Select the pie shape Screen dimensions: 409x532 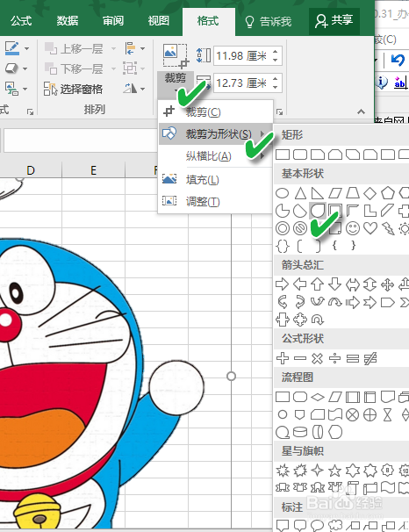[x=282, y=211]
